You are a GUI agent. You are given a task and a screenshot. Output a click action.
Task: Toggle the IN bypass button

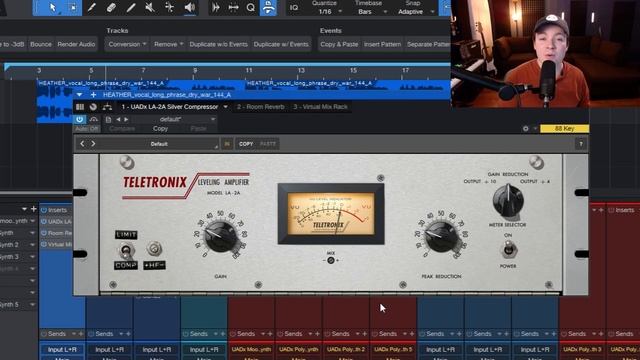click(x=227, y=144)
